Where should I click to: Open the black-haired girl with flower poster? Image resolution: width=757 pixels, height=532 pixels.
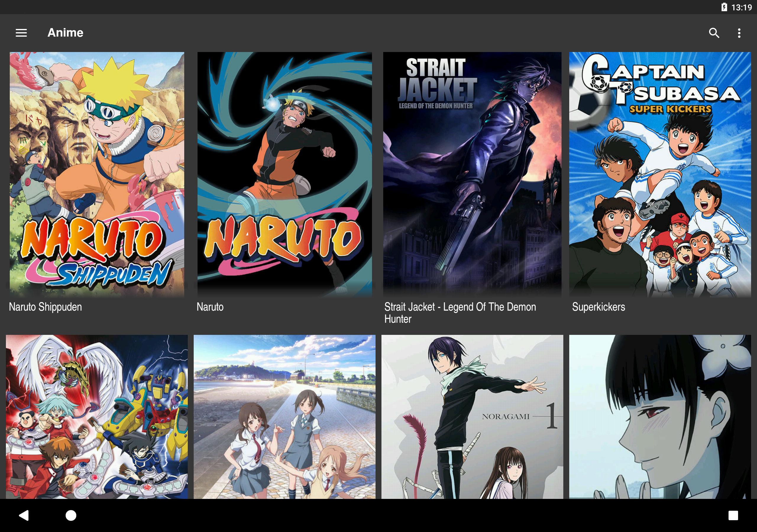(660, 417)
